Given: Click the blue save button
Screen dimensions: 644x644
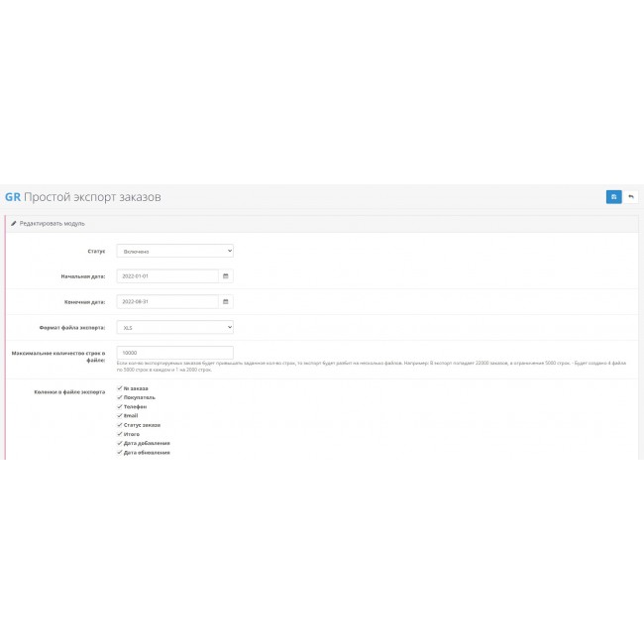Looking at the screenshot, I should [x=613, y=197].
